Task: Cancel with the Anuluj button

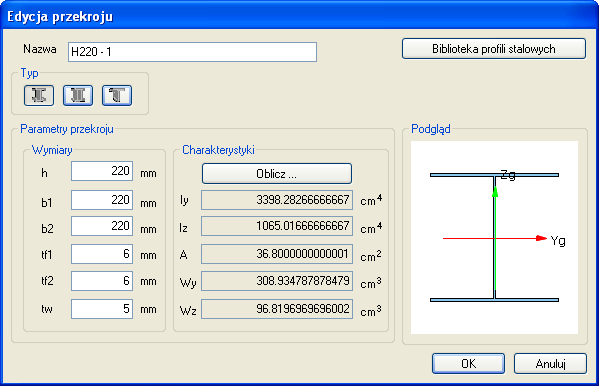Action: (550, 363)
